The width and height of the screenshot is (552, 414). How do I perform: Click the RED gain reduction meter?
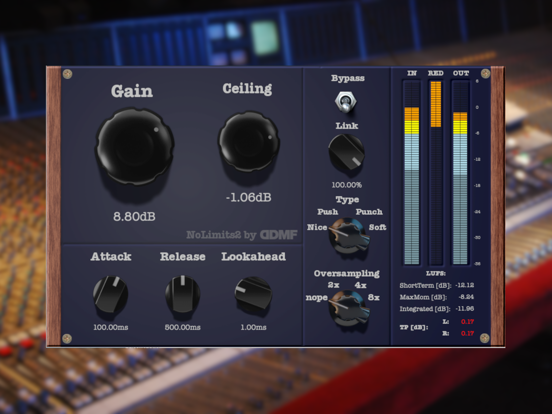click(x=435, y=172)
